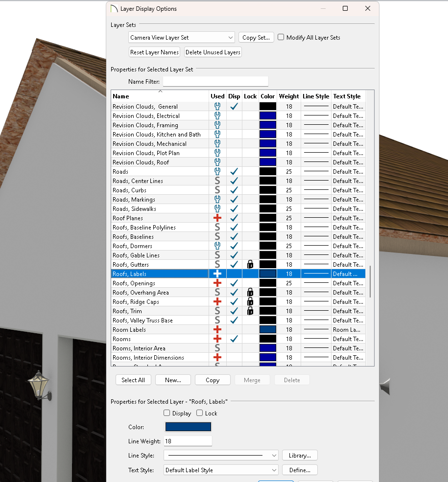Click the display checkmark for Roofs, Dormers
This screenshot has height=482, width=448.
[234, 246]
